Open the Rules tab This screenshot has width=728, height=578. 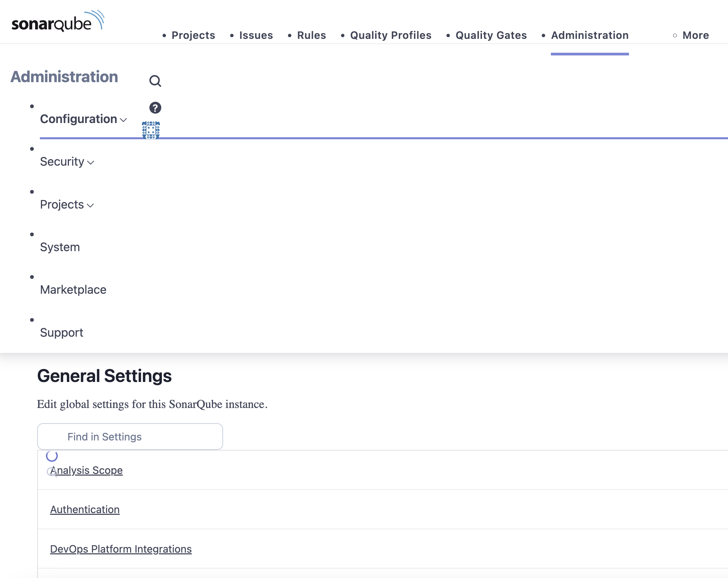(311, 35)
